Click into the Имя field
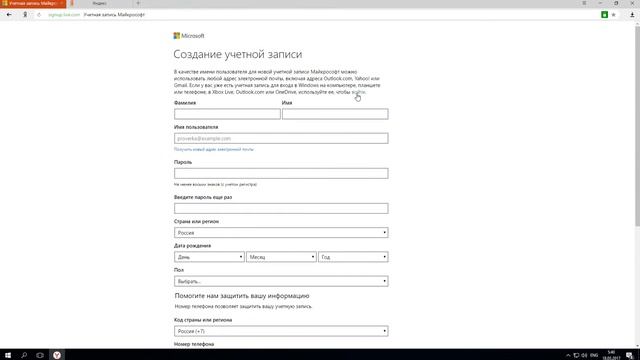Viewport: 640px width, 360px height. coord(335,114)
